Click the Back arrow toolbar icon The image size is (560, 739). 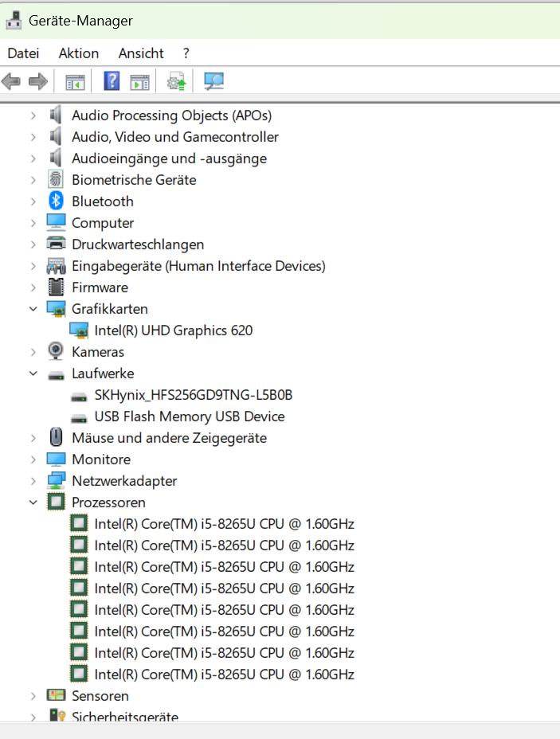pyautogui.click(x=11, y=81)
